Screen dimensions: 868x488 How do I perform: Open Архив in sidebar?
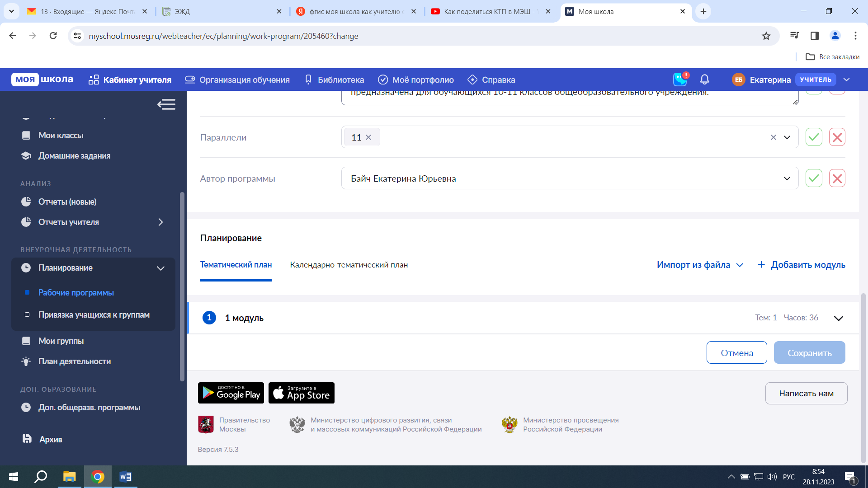[50, 439]
